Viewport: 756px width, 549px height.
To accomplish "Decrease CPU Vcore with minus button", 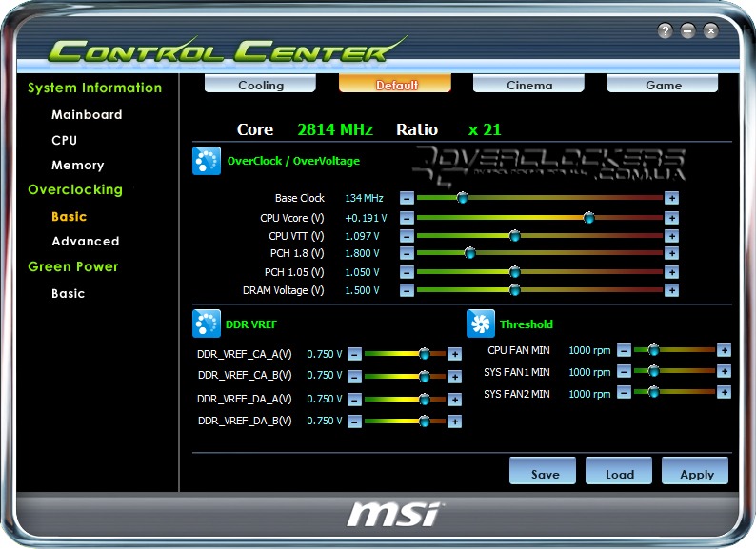I will 407,218.
